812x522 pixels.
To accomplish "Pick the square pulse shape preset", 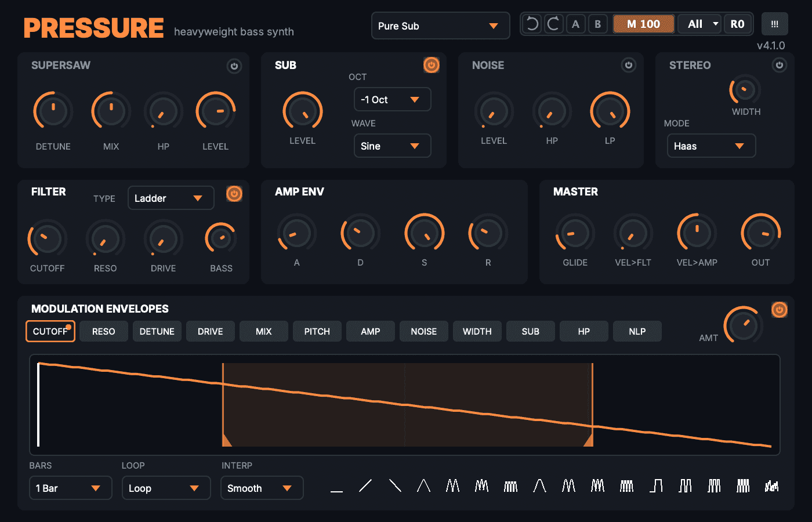I will click(656, 485).
